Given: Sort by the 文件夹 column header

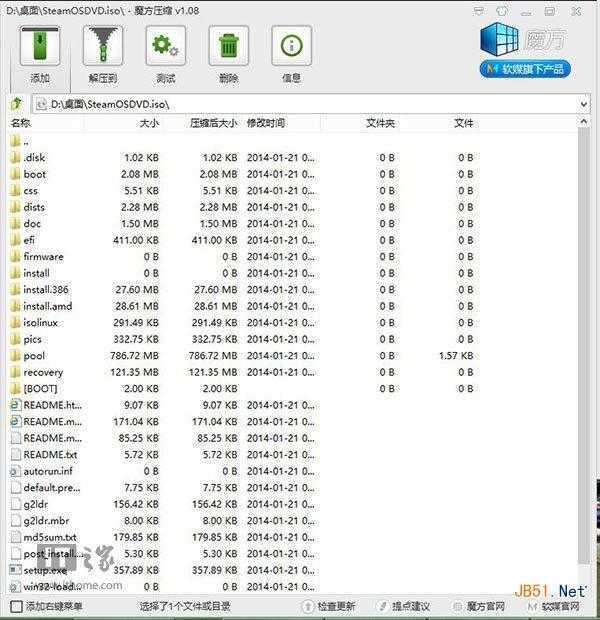Looking at the screenshot, I should click(380, 123).
